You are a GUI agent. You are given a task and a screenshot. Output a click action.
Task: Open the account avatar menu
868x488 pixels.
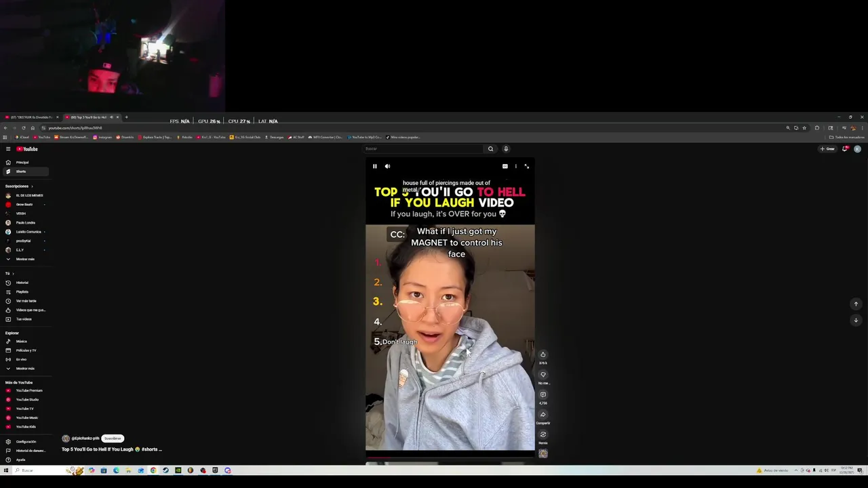(x=857, y=149)
